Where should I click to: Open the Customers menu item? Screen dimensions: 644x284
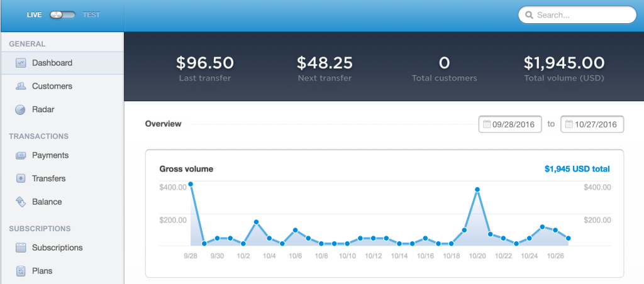(52, 86)
